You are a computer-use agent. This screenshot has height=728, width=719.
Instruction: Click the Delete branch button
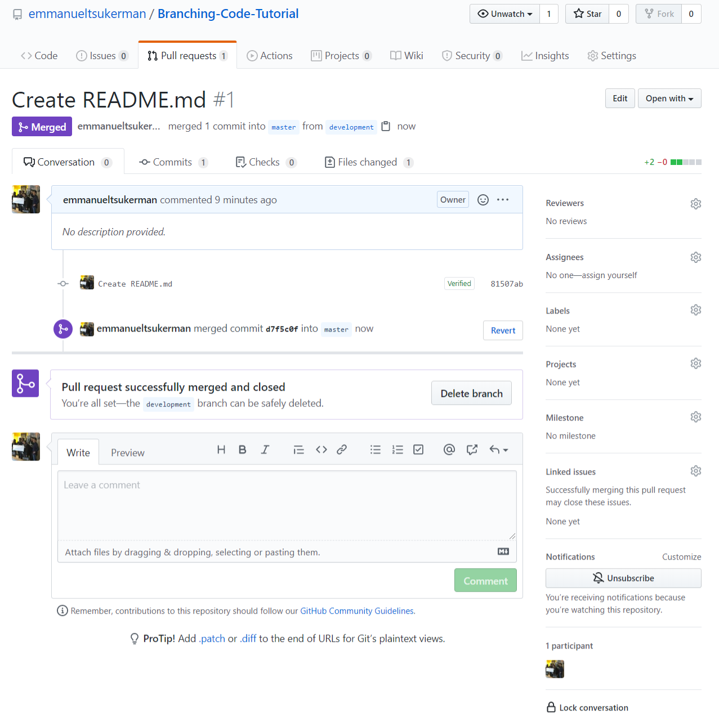pos(471,393)
